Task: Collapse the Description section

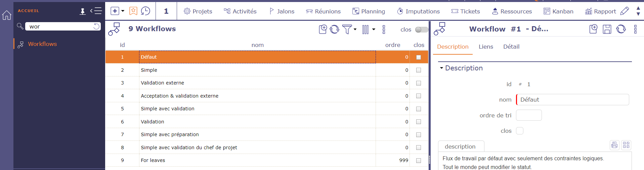Action: point(442,68)
